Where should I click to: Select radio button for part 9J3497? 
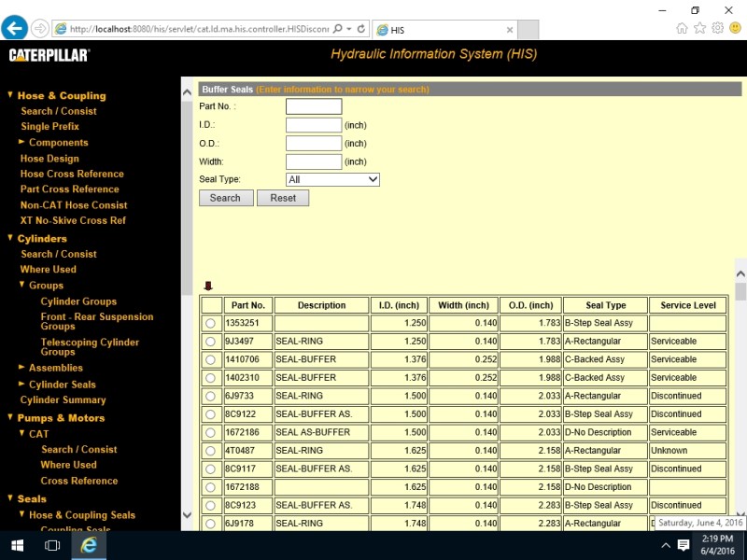pos(210,342)
